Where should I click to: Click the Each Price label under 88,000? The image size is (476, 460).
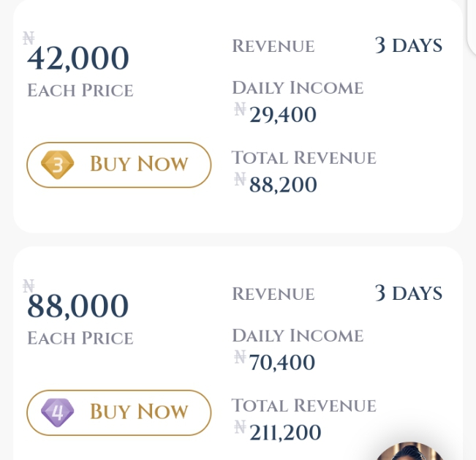(80, 338)
